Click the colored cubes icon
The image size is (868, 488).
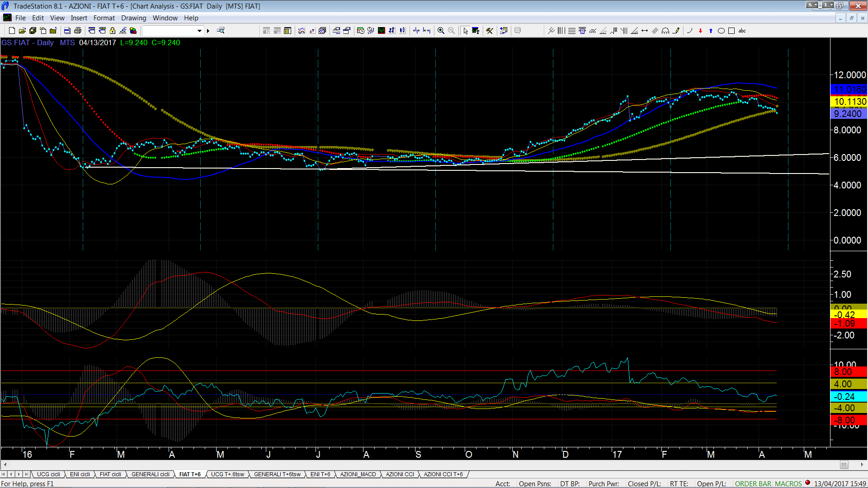coord(133,31)
